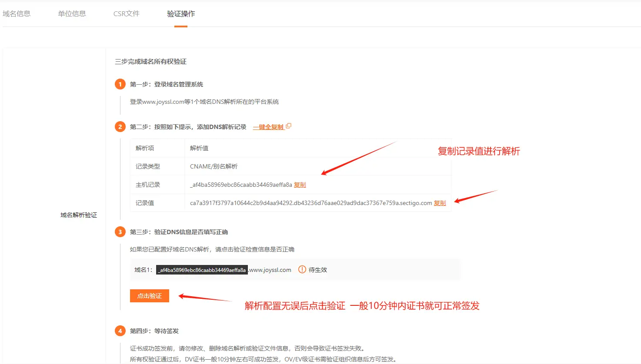Click the 验证操作 tab
641x364 pixels.
(x=181, y=13)
